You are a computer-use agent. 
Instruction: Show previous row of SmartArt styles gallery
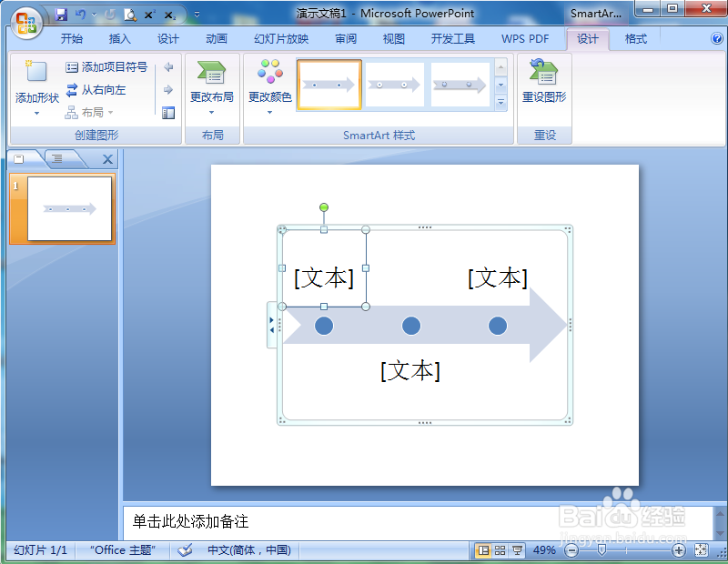point(501,67)
